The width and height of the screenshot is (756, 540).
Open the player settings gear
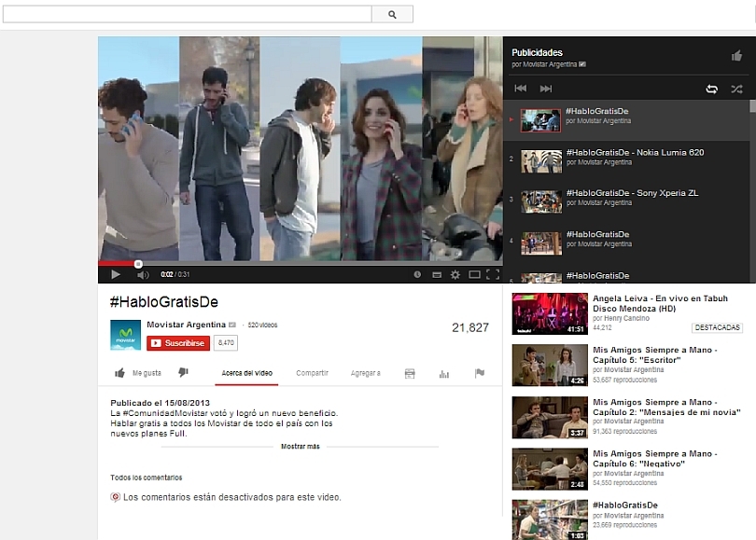(455, 274)
